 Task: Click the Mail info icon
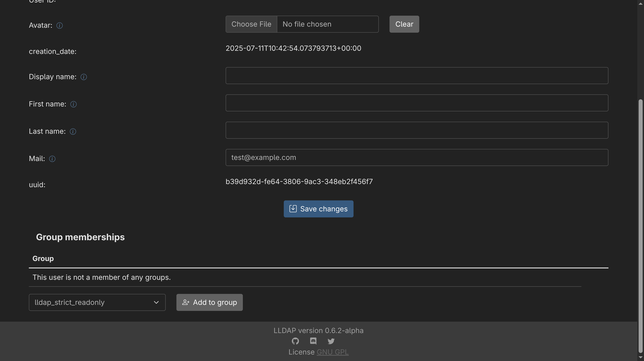pyautogui.click(x=52, y=159)
